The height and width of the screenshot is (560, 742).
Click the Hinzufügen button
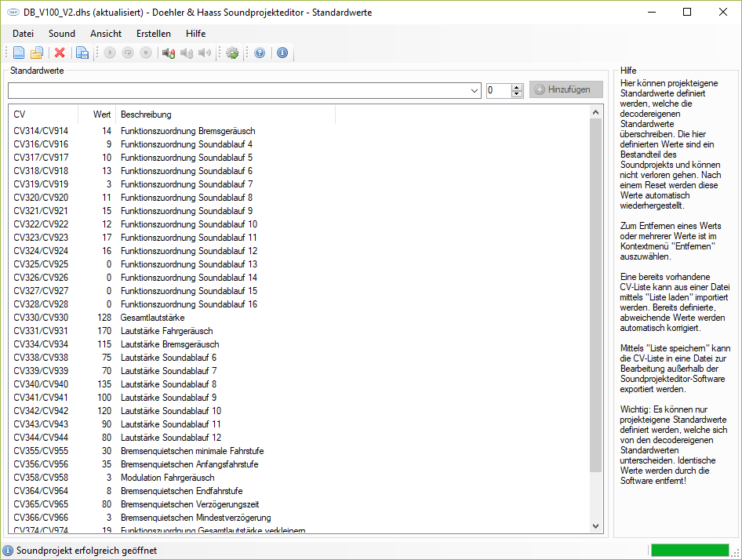pyautogui.click(x=566, y=89)
